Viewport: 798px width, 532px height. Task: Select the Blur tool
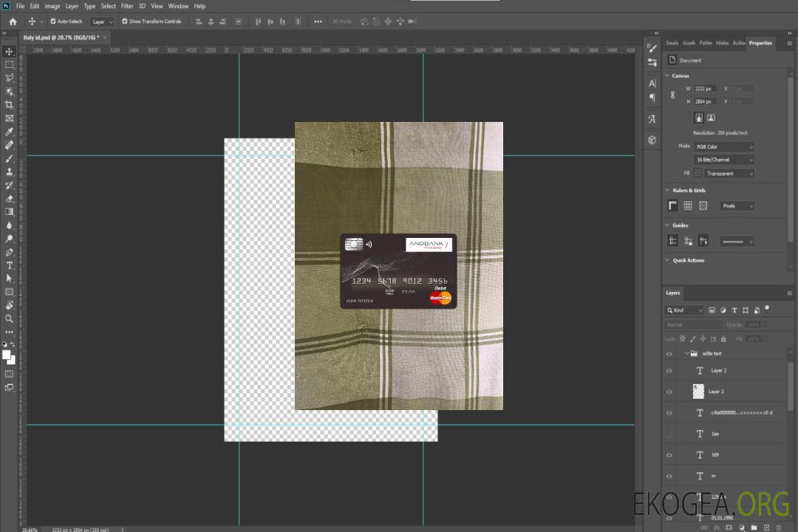(9, 225)
